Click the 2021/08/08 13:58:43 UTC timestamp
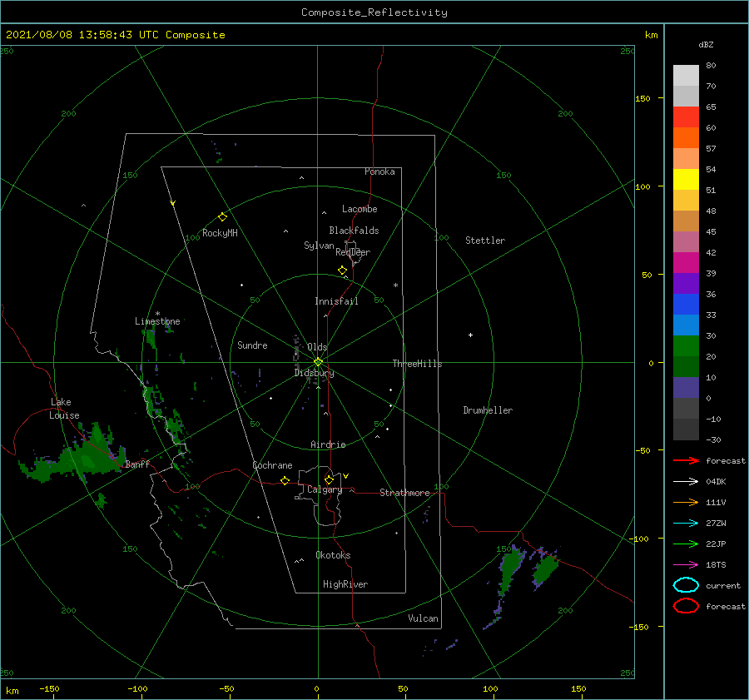The width and height of the screenshot is (749, 700). [x=82, y=35]
